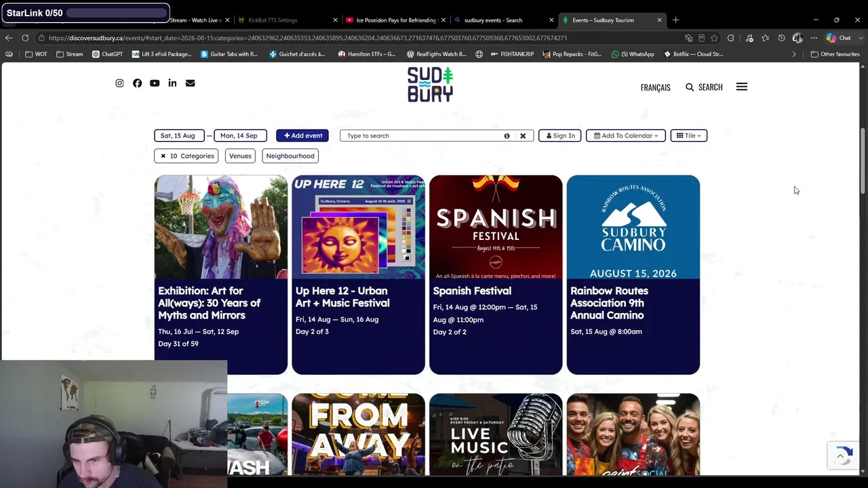Add this page to favourites with the star
Screen dimensions: 868x488
714,38
